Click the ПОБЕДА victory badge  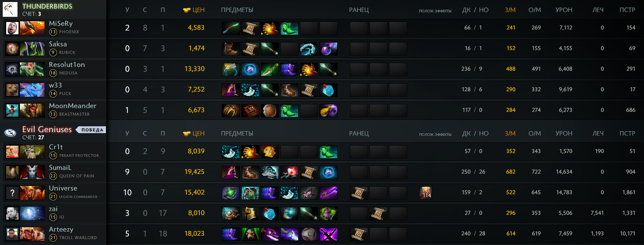tap(92, 130)
